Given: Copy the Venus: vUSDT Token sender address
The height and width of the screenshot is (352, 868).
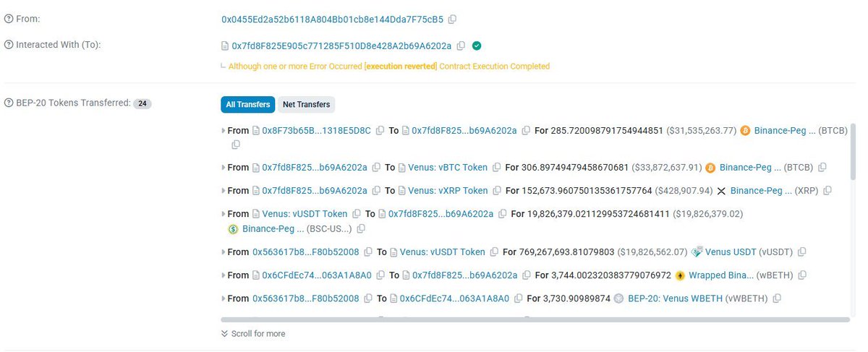Looking at the screenshot, I should (356, 214).
